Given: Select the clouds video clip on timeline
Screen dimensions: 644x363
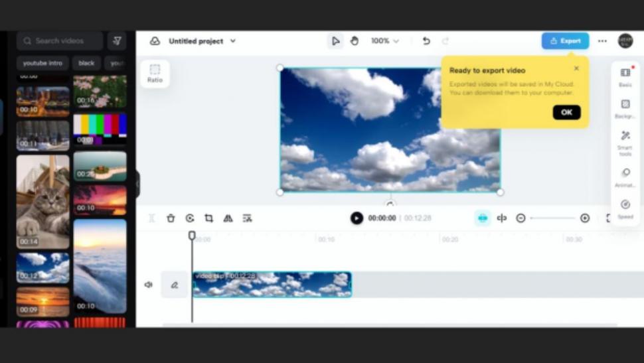Looking at the screenshot, I should pyautogui.click(x=272, y=285).
